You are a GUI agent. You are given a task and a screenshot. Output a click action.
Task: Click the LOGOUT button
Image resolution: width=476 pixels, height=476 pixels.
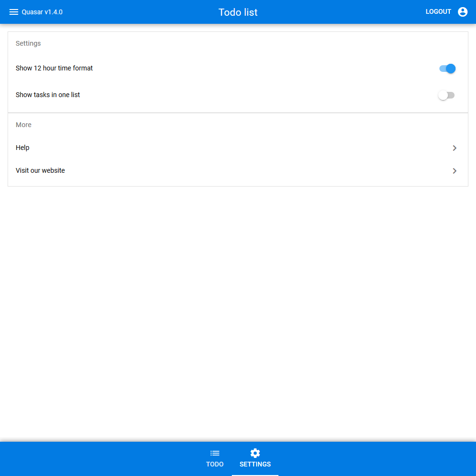click(438, 12)
